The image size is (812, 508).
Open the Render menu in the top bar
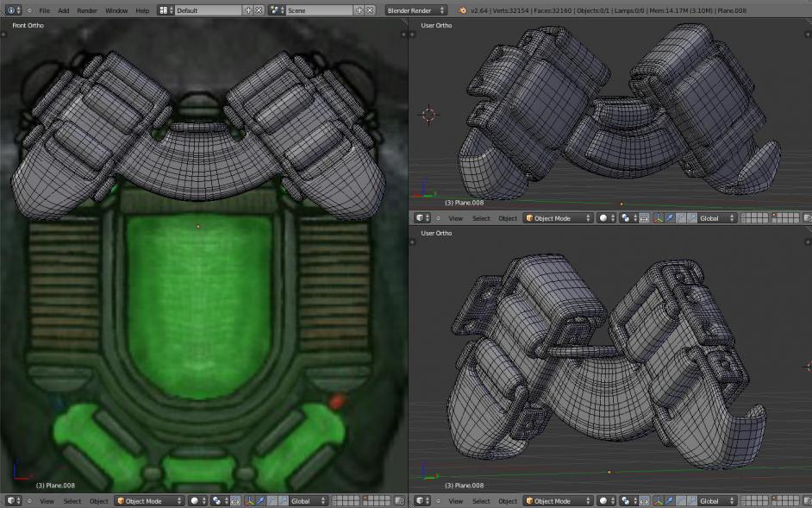87,10
